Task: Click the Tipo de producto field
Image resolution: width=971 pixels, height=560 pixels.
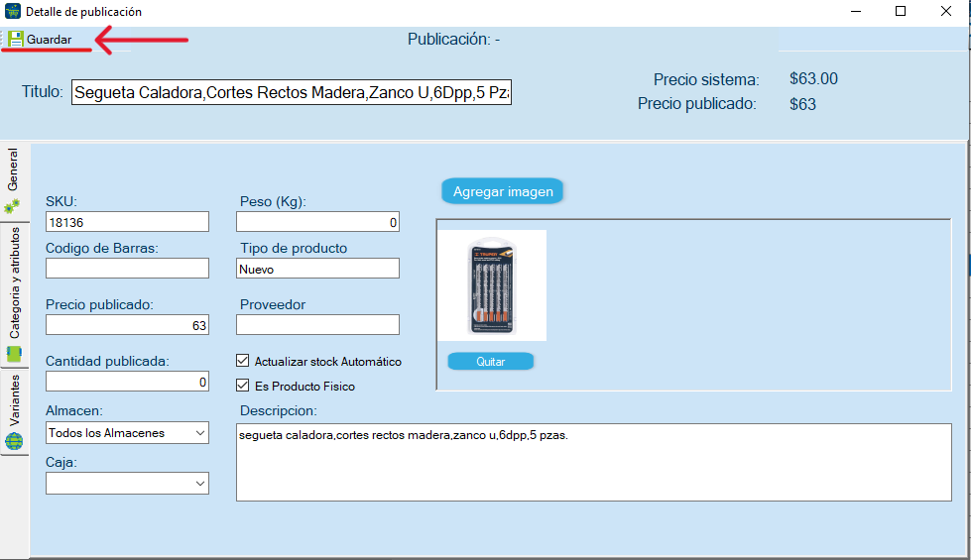Action: pos(317,269)
